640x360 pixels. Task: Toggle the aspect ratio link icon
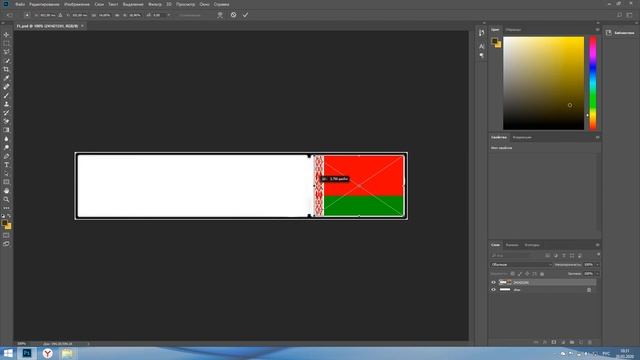117,15
